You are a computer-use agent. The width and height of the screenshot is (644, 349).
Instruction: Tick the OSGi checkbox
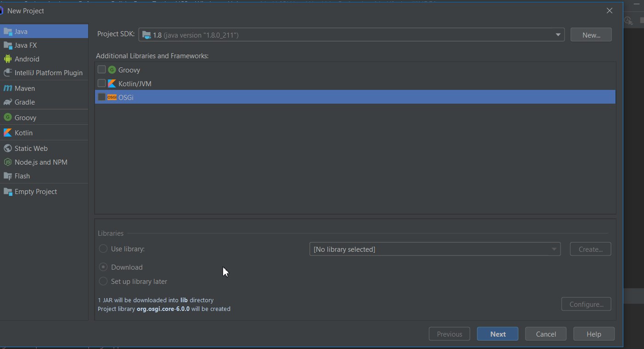101,97
